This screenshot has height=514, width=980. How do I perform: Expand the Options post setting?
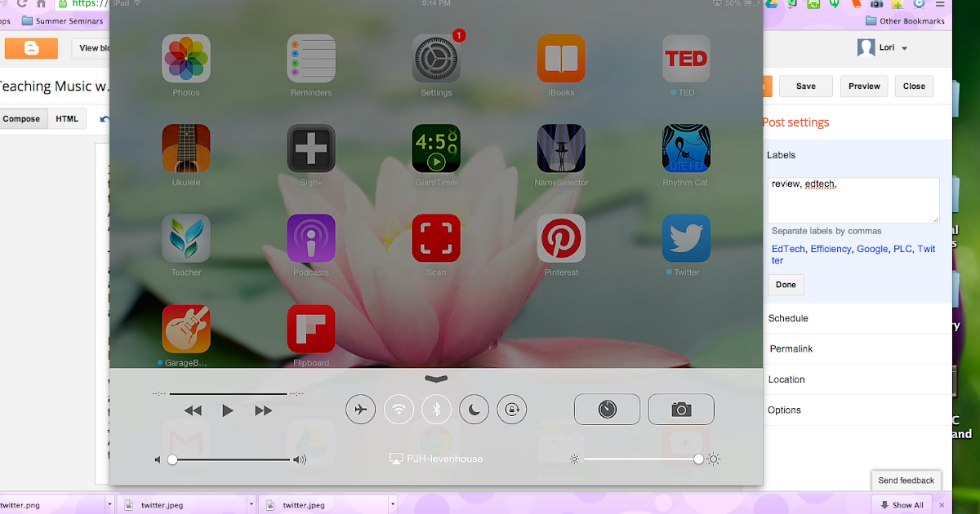784,410
